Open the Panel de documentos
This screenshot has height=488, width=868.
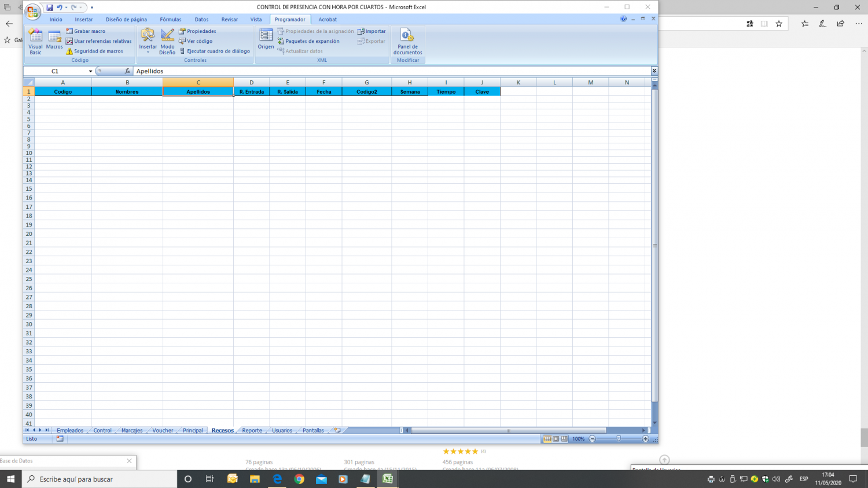(x=407, y=41)
